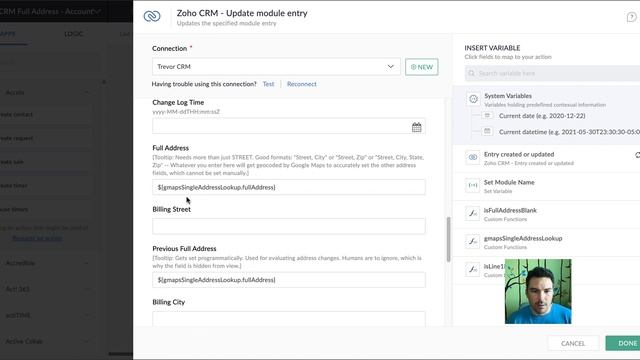Click the Entry created or updated icon
The height and width of the screenshot is (360, 640).
click(x=473, y=158)
